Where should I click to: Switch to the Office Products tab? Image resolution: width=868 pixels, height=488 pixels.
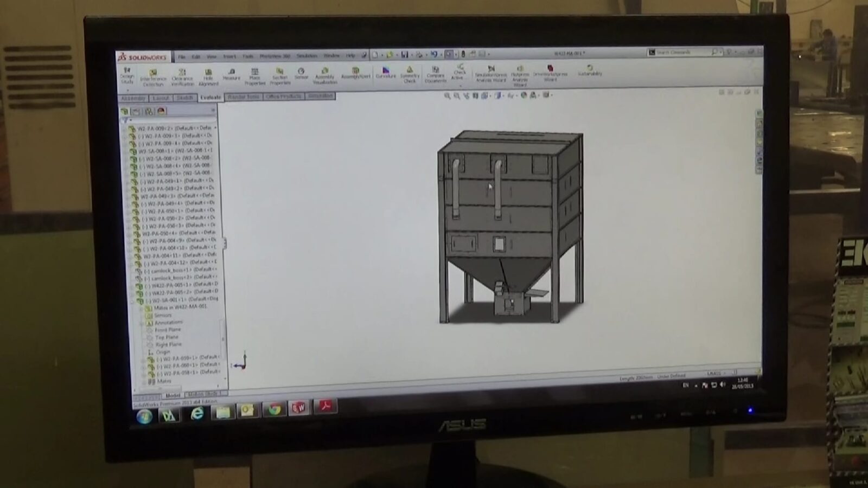[284, 96]
